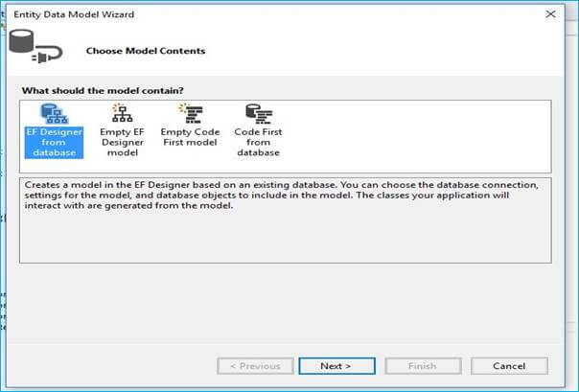Image resolution: width=579 pixels, height=392 pixels.
Task: Click the "Code First from database" label
Action: 257,142
